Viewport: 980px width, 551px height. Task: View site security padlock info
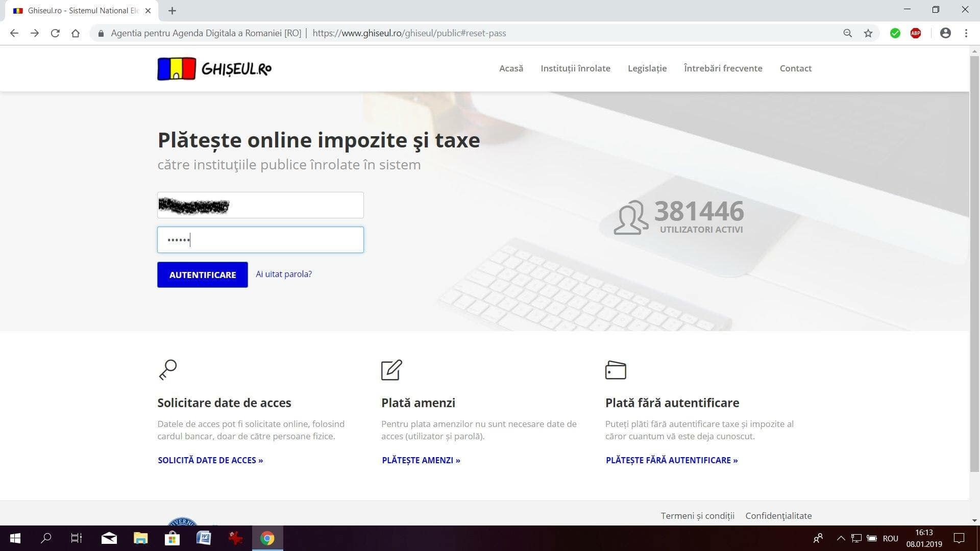[x=101, y=33]
